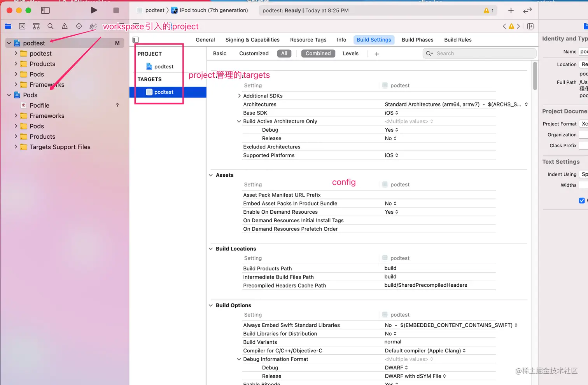Change Enable On Demand Resources value
The height and width of the screenshot is (385, 588).
pyautogui.click(x=392, y=212)
